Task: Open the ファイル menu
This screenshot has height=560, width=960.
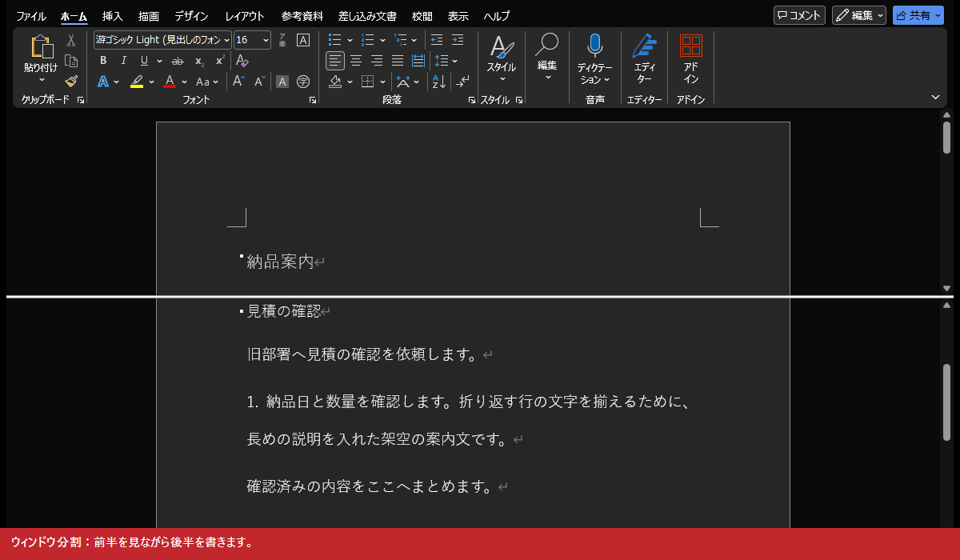Action: click(31, 16)
